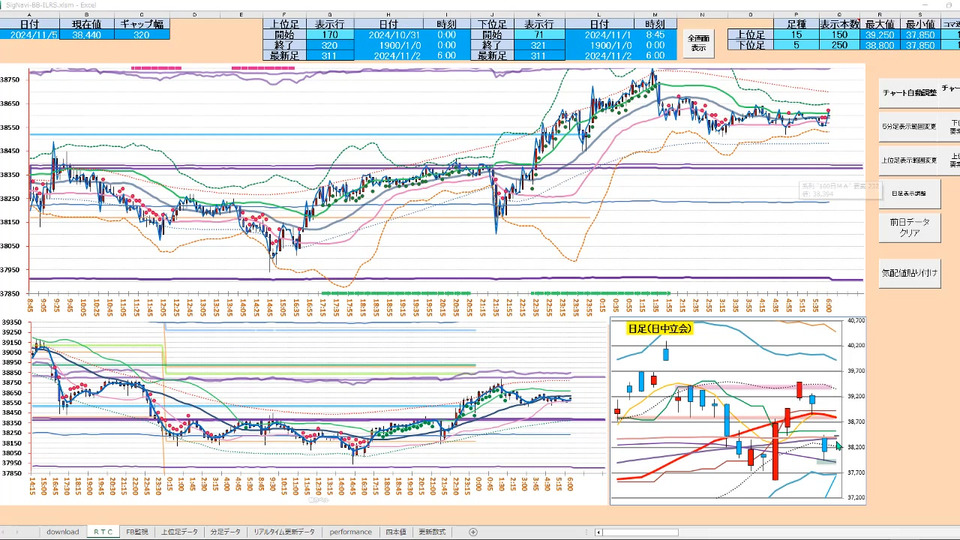The height and width of the screenshot is (540, 960).
Task: Select the RTC sheet tab
Action: click(x=103, y=532)
